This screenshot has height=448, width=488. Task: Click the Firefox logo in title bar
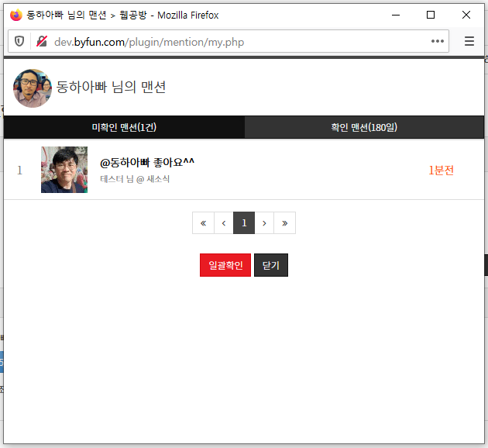(x=15, y=15)
